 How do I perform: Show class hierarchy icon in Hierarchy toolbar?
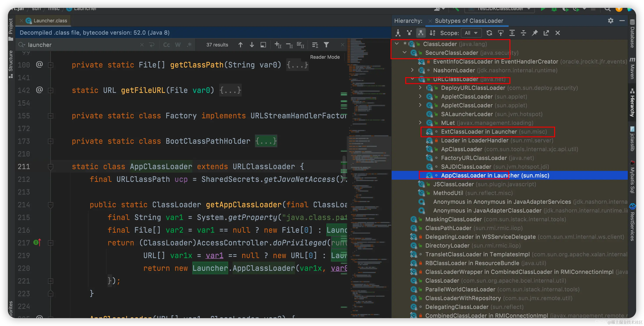coord(398,33)
